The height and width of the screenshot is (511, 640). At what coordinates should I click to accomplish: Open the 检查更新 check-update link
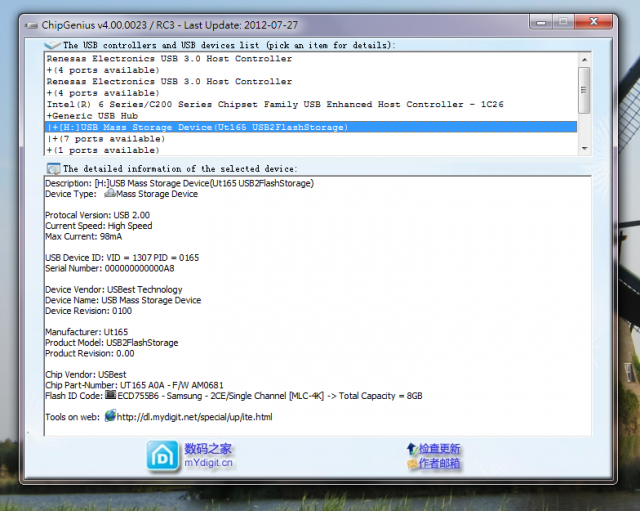coord(439,449)
